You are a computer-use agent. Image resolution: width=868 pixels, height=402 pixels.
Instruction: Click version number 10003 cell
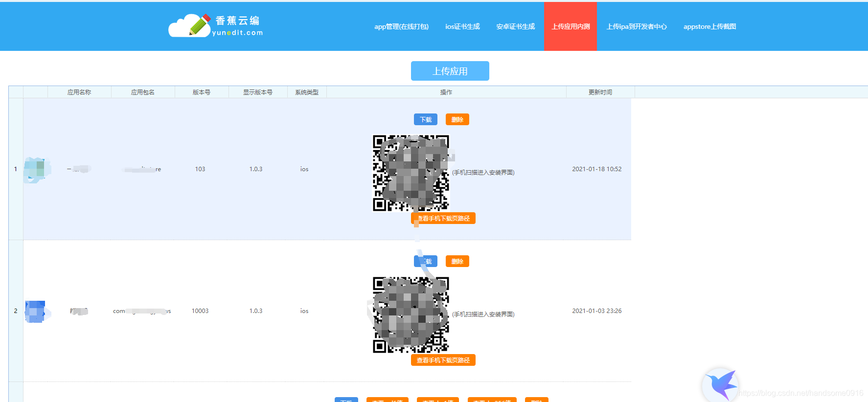pos(200,311)
